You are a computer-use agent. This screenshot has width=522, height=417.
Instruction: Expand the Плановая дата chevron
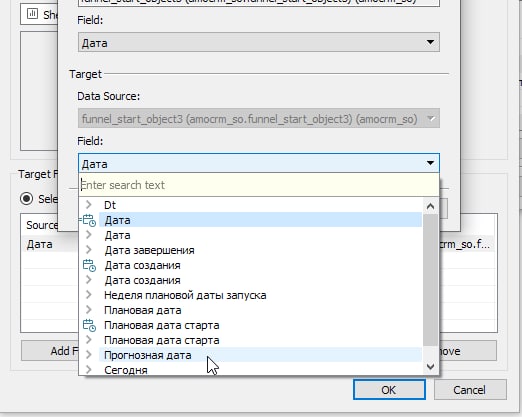click(89, 310)
